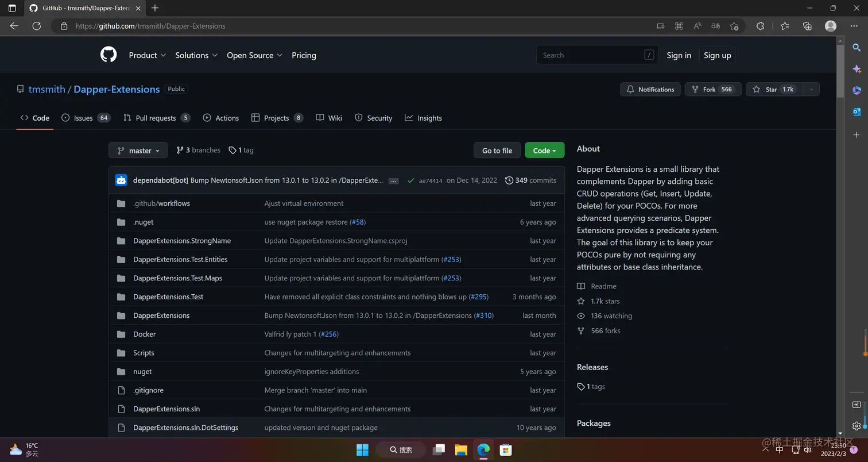Click the Notifications button
The width and height of the screenshot is (868, 462).
tap(650, 89)
